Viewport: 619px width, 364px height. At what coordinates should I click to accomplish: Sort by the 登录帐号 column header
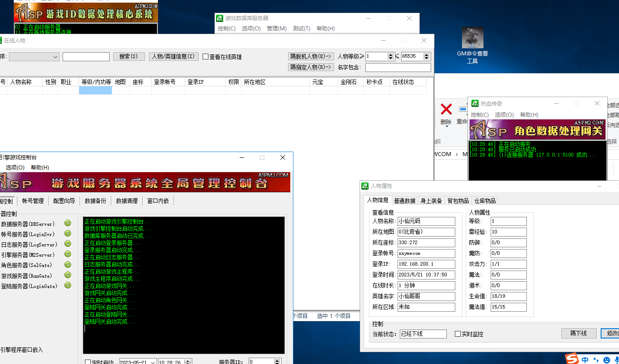pyautogui.click(x=168, y=82)
